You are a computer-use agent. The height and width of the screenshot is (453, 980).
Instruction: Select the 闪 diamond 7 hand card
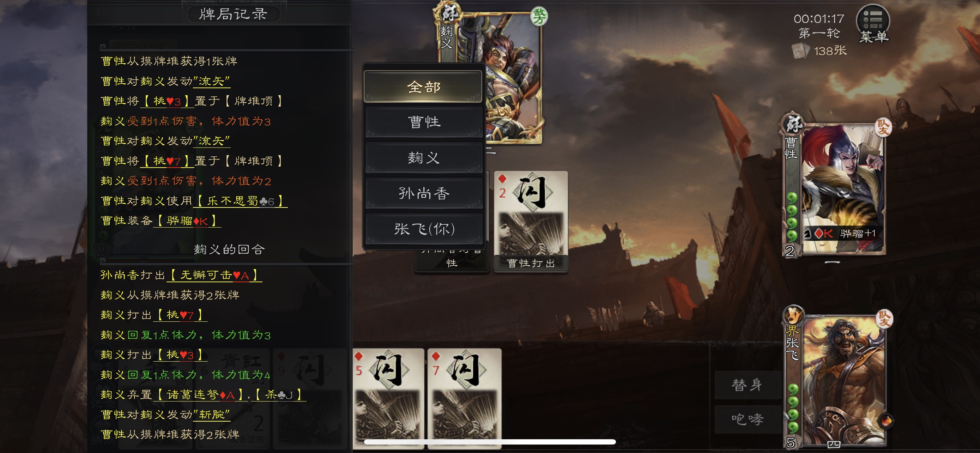[465, 398]
